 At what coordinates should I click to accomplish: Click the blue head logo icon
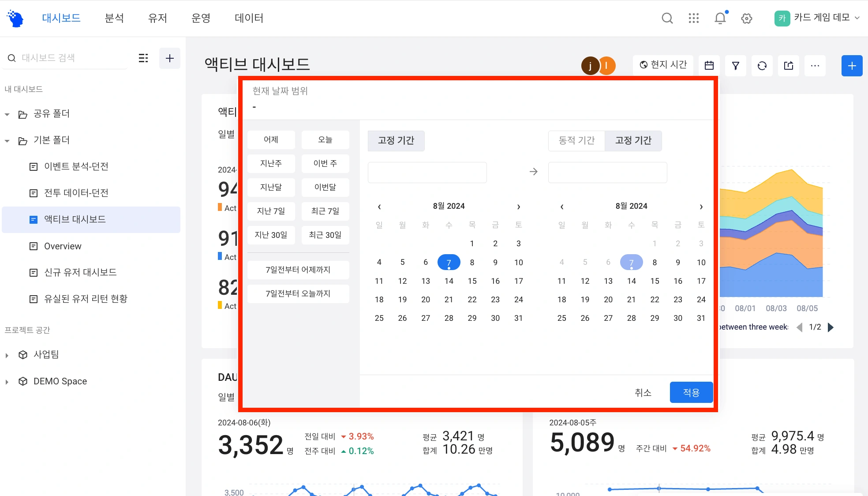coord(15,19)
